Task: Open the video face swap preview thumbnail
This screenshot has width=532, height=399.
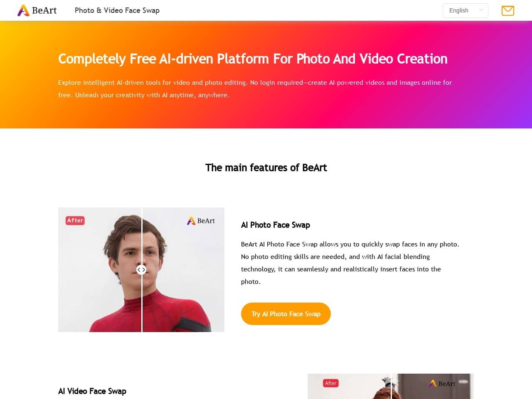Action: [x=391, y=386]
